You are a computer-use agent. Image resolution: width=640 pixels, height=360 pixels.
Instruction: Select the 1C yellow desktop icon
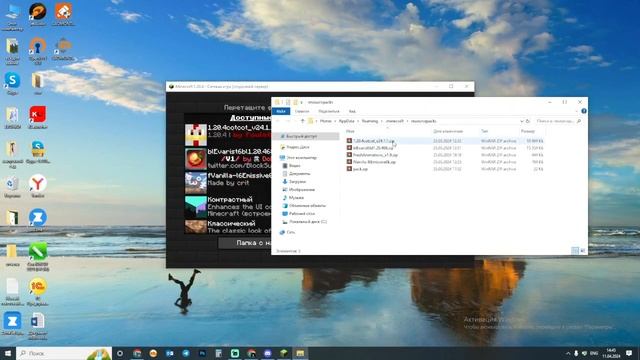click(38, 289)
